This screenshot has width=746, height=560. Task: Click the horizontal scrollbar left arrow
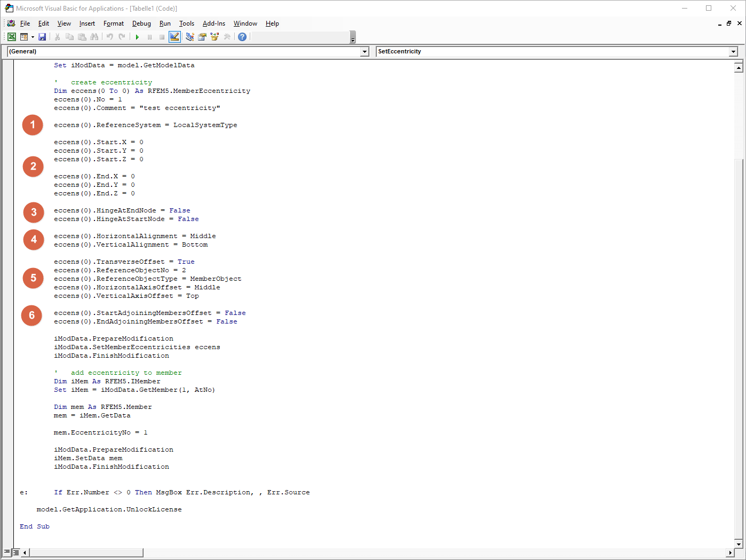point(25,553)
